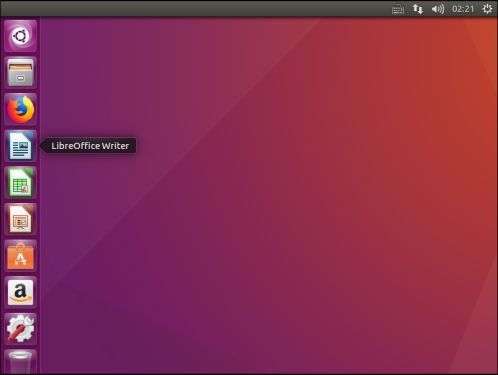Open the clock showing 02:21
The width and height of the screenshot is (498, 375).
(x=463, y=9)
